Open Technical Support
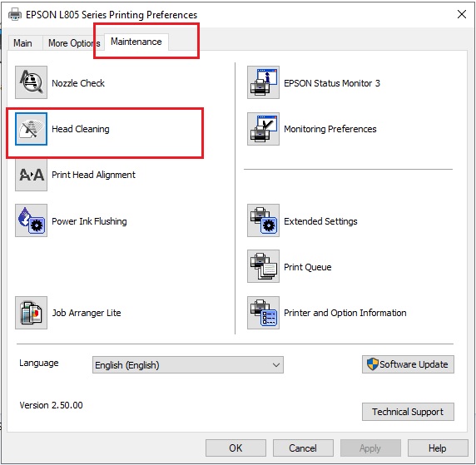This screenshot has width=476, height=465. pyautogui.click(x=408, y=412)
